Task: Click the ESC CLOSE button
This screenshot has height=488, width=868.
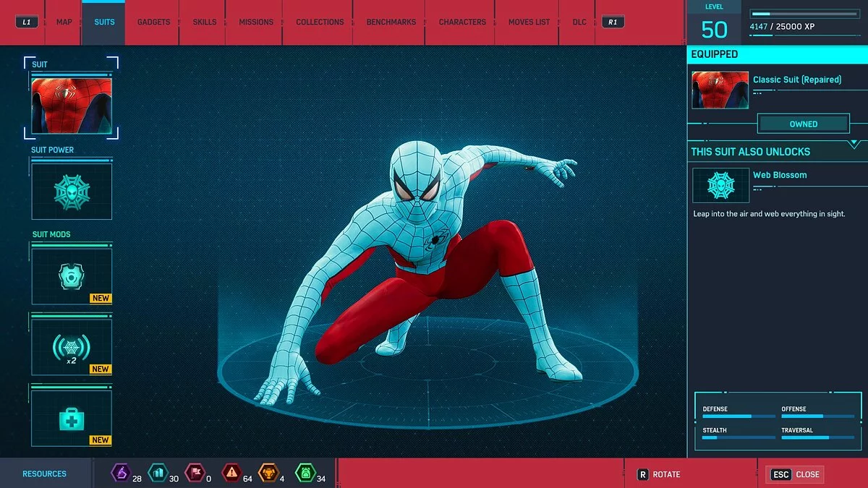Action: point(794,474)
